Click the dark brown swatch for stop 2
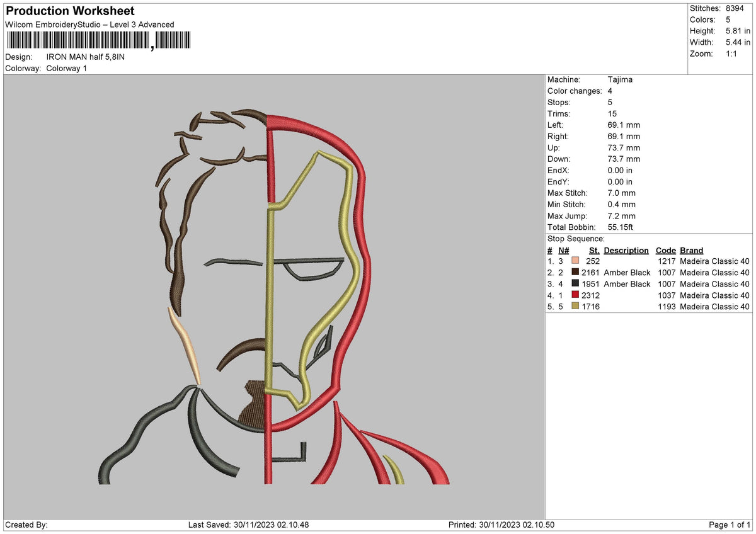 click(x=575, y=272)
